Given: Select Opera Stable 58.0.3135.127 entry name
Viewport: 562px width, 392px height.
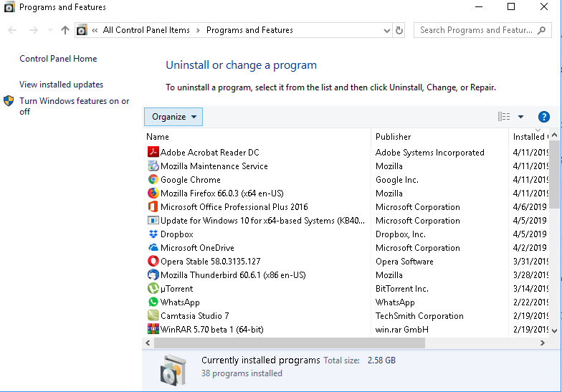Looking at the screenshot, I should click(x=211, y=261).
